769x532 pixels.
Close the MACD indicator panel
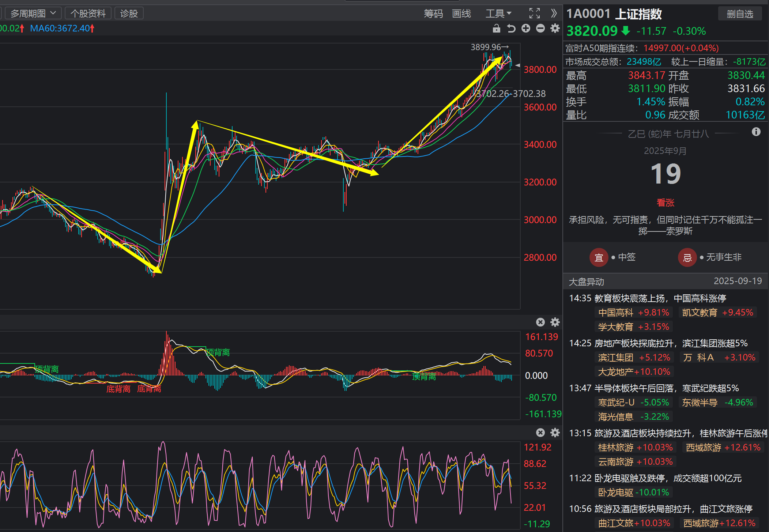[x=540, y=322]
